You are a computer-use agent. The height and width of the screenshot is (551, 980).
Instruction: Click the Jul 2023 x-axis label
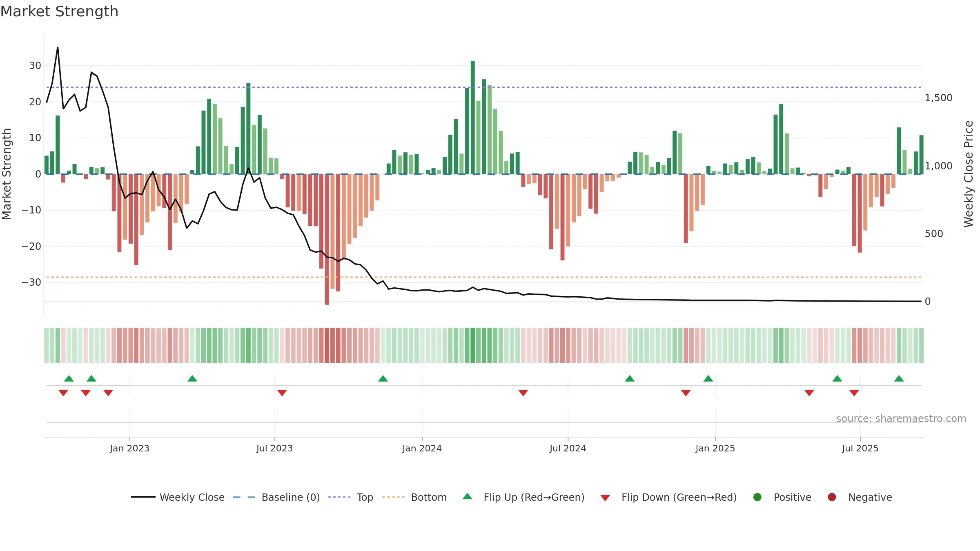click(274, 448)
